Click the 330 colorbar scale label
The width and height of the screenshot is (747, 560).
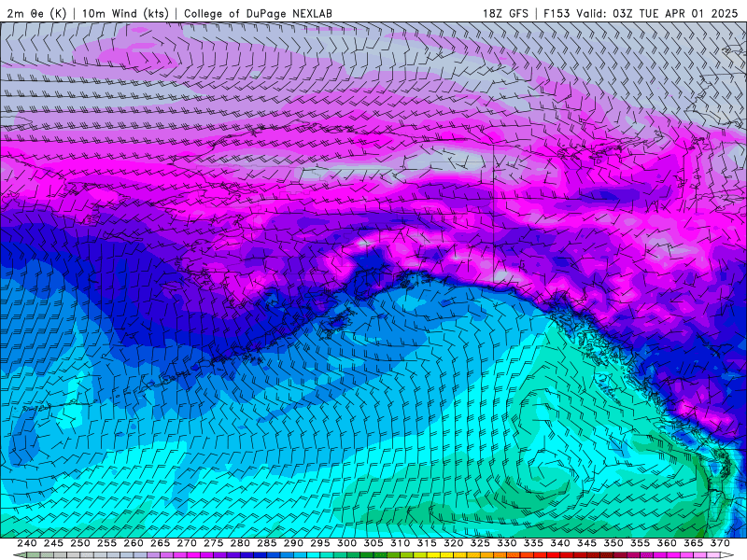(x=507, y=543)
